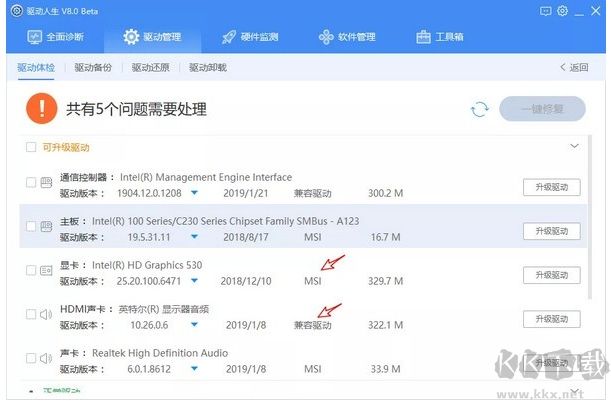Click the HDMI sound card speaker icon
The width and height of the screenshot is (611, 401).
coord(46,317)
